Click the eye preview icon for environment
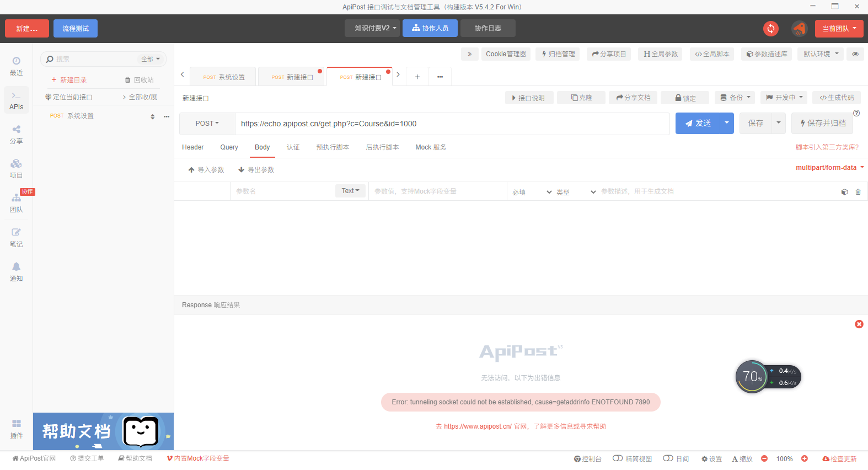This screenshot has height=470, width=868. pyautogui.click(x=855, y=54)
